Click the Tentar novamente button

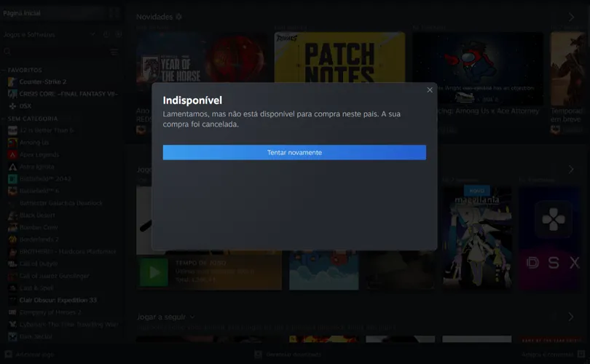294,152
